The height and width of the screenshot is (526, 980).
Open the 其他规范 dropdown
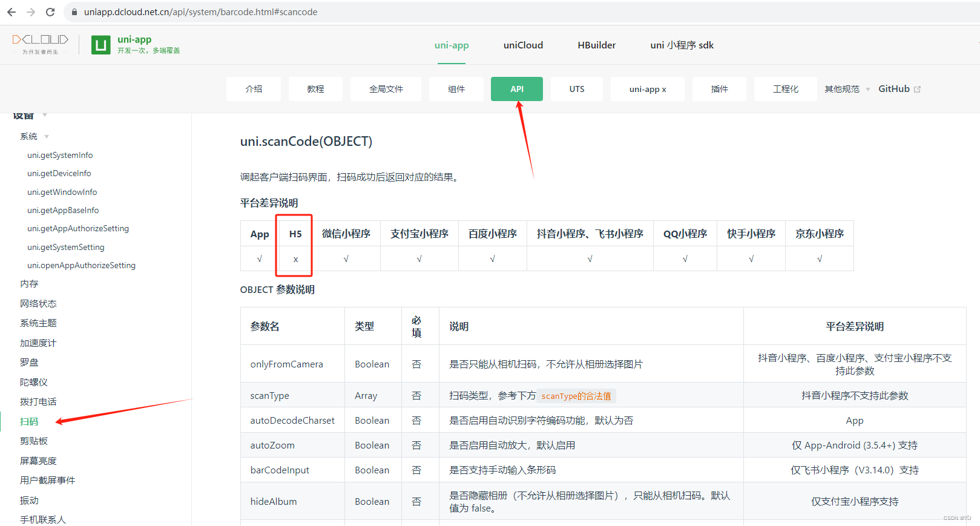847,89
